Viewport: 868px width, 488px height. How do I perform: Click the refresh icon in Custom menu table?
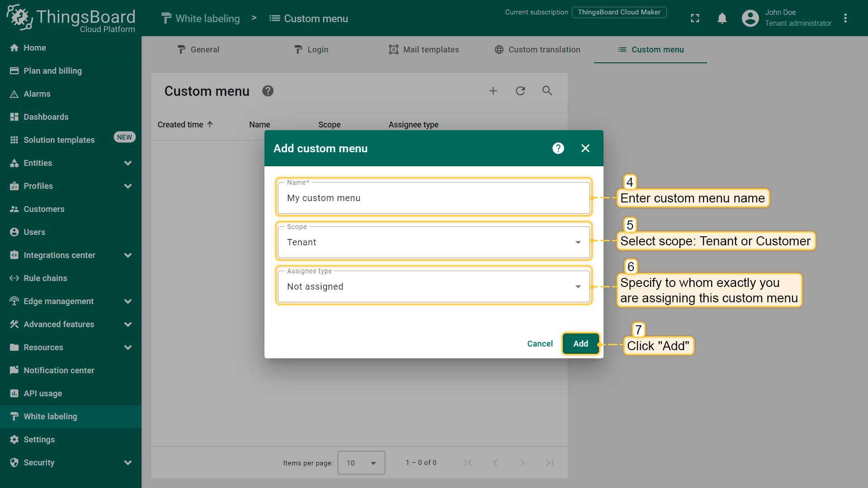click(x=520, y=91)
